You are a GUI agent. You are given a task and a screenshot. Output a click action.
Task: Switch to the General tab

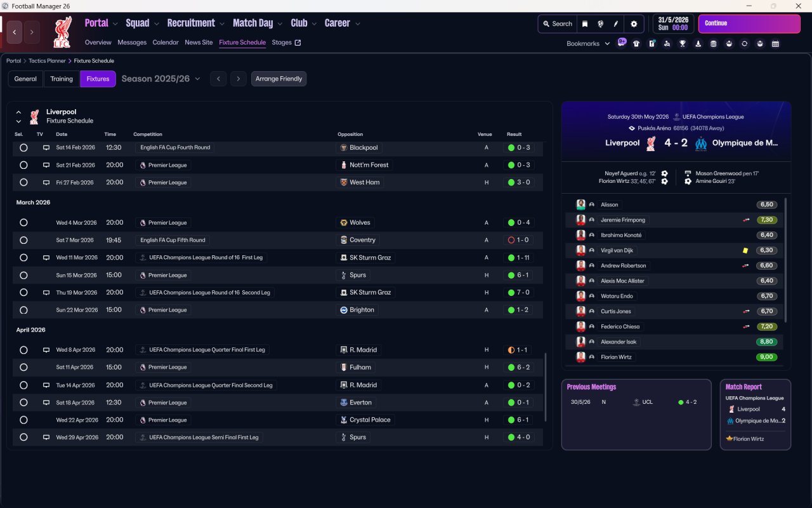click(x=25, y=79)
